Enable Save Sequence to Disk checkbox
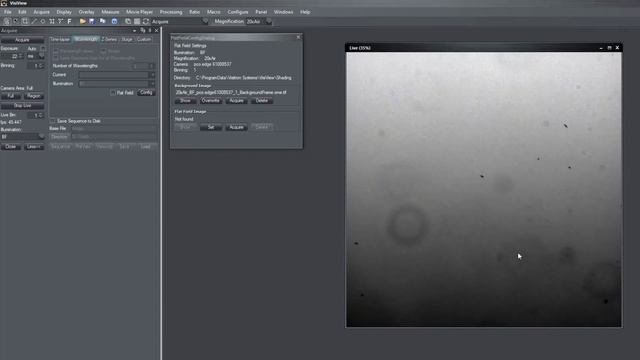 52,121
